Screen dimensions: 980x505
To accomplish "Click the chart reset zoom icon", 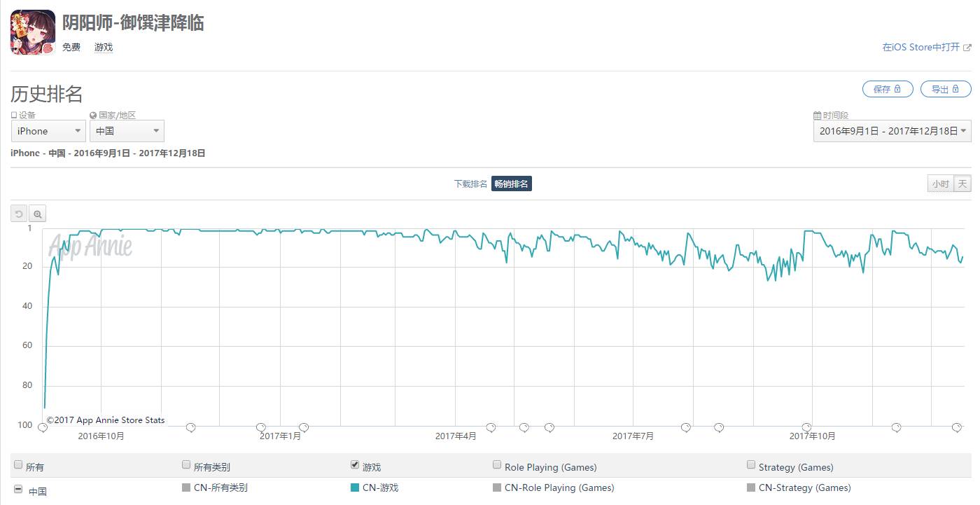I will (x=19, y=214).
